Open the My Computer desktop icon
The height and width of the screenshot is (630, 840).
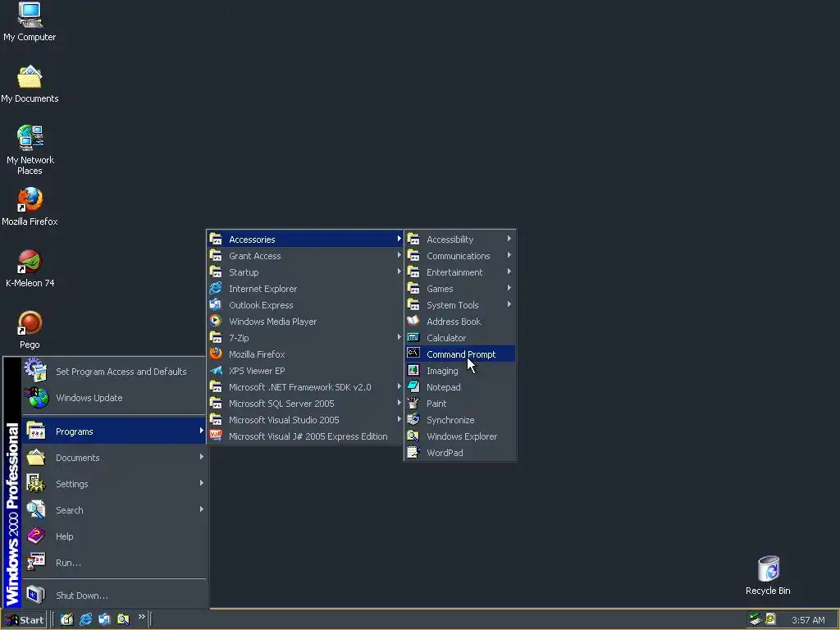point(30,22)
